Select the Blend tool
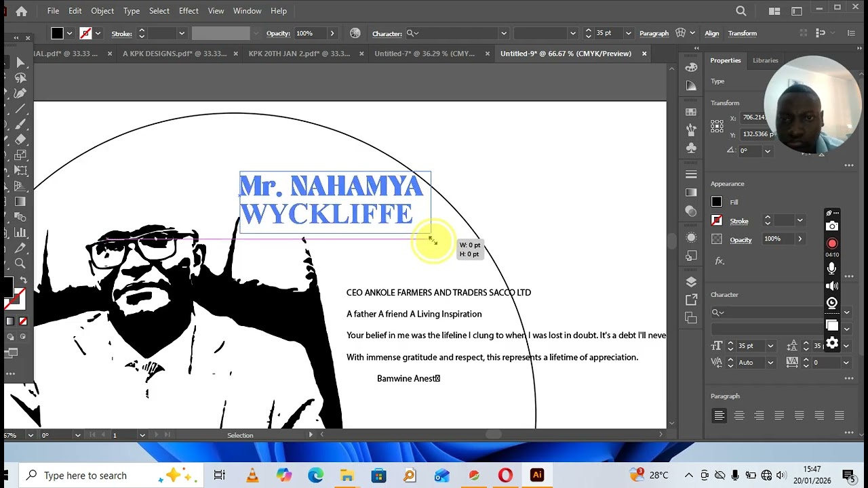 point(20,218)
